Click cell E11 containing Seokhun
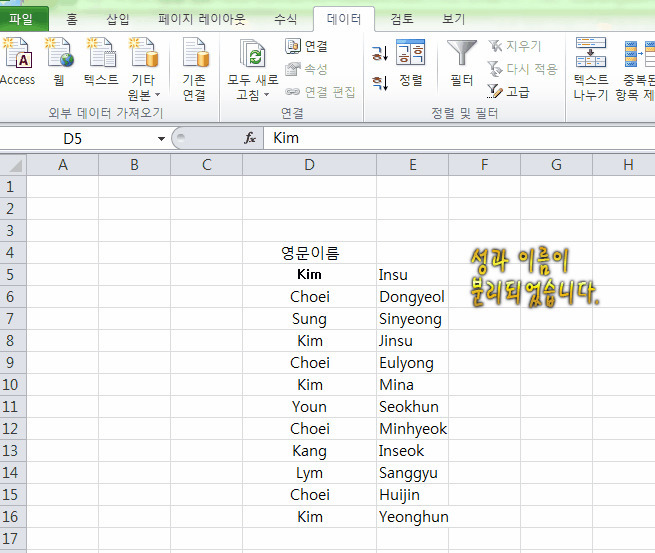This screenshot has height=553, width=655. point(412,406)
